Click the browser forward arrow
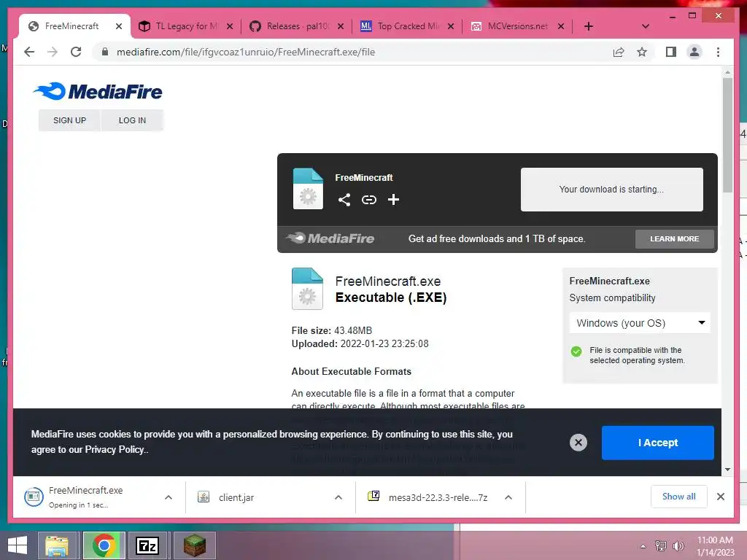This screenshot has width=747, height=560. tap(53, 52)
